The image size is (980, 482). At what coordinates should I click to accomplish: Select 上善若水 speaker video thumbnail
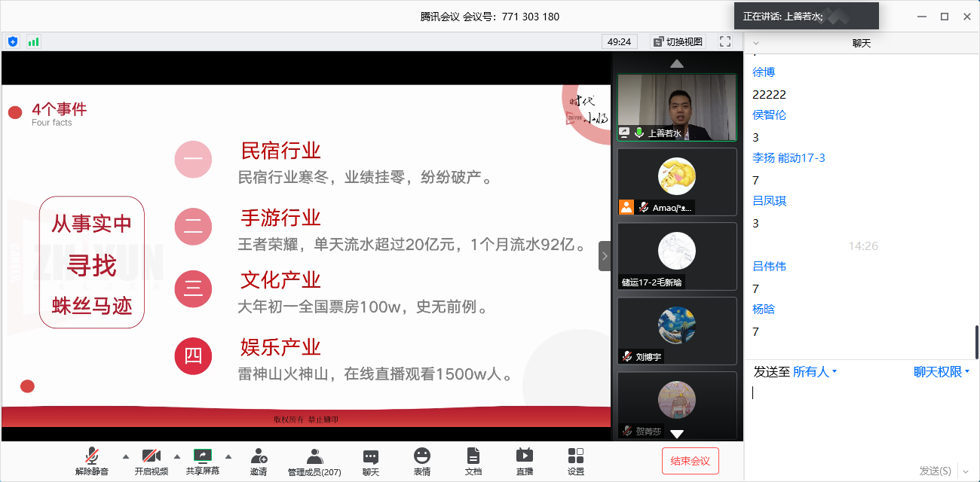tap(677, 107)
